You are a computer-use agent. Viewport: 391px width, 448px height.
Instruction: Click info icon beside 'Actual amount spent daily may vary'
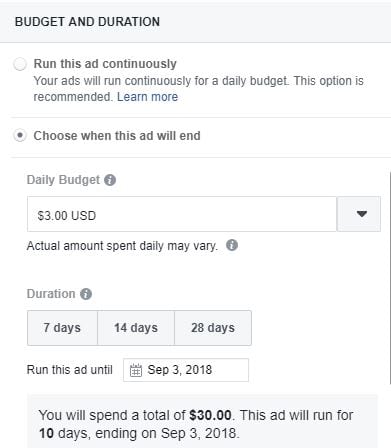click(x=232, y=245)
